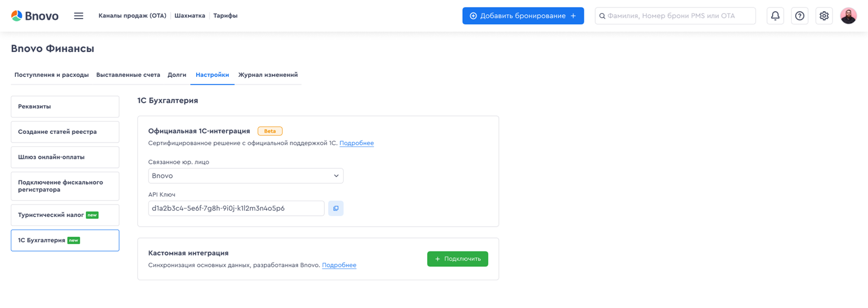Go to Шахматка in top navigation
This screenshot has height=308, width=868.
190,16
